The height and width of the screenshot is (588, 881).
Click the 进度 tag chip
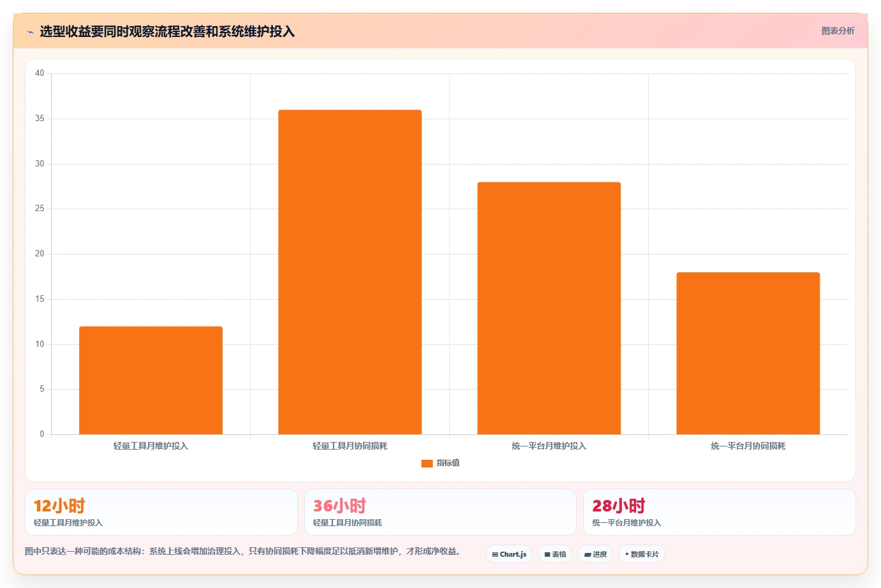click(595, 554)
